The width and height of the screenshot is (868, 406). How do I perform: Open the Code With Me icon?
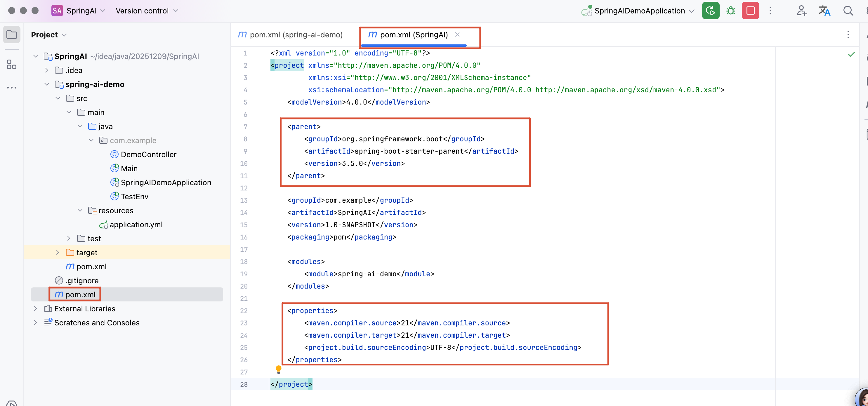[x=802, y=11]
